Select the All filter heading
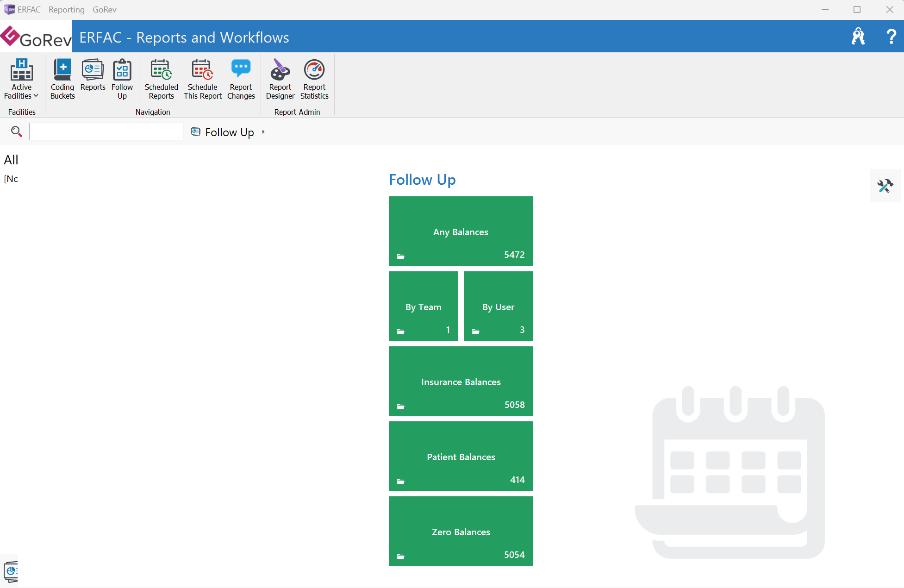 point(11,160)
